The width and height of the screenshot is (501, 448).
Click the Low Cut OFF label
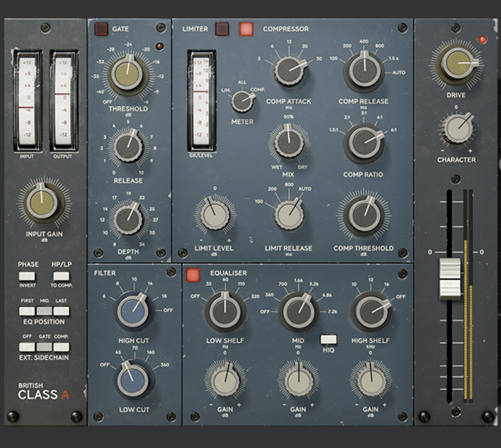[105, 364]
